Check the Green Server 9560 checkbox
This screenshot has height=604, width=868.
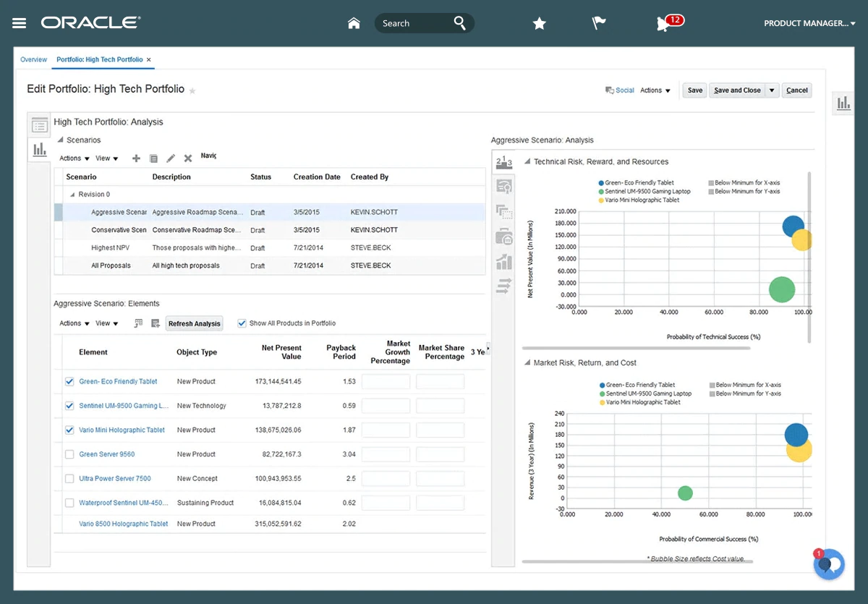[69, 454]
